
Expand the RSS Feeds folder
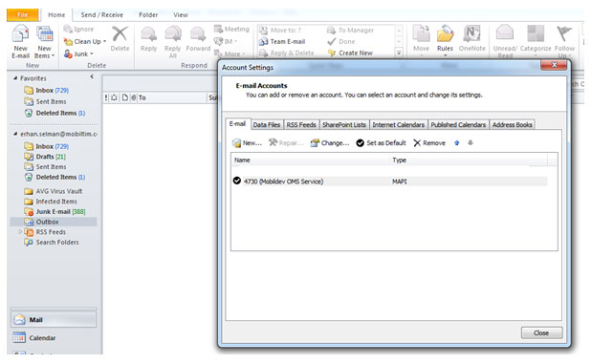[x=20, y=232]
